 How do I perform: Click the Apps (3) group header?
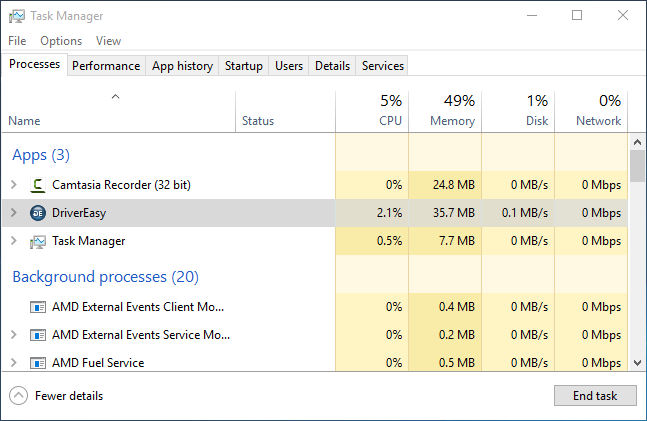click(x=41, y=155)
